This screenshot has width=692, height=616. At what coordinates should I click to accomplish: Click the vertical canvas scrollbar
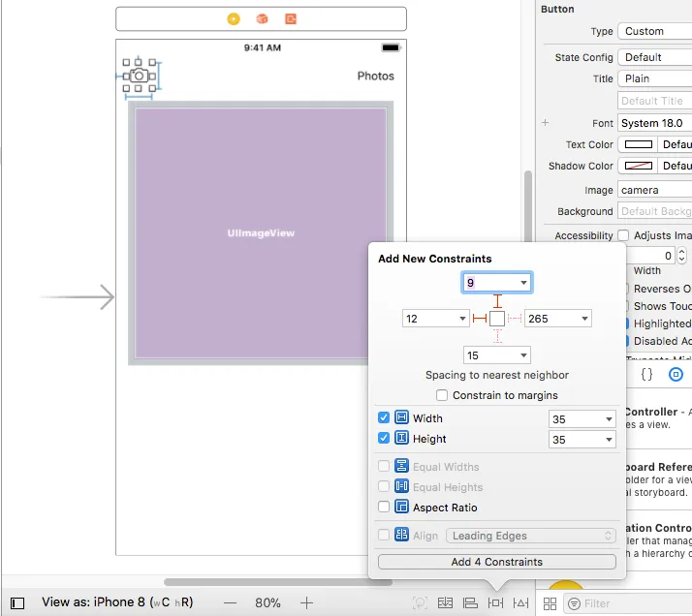[528, 207]
